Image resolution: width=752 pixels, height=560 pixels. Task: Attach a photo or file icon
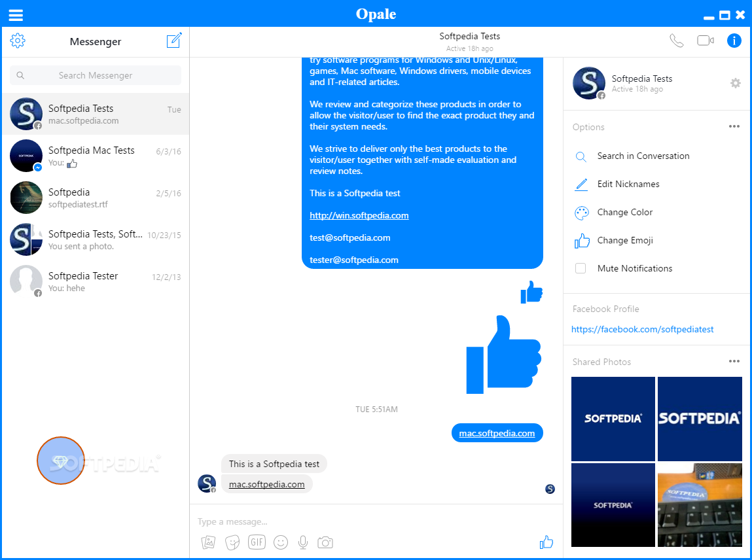tap(208, 542)
